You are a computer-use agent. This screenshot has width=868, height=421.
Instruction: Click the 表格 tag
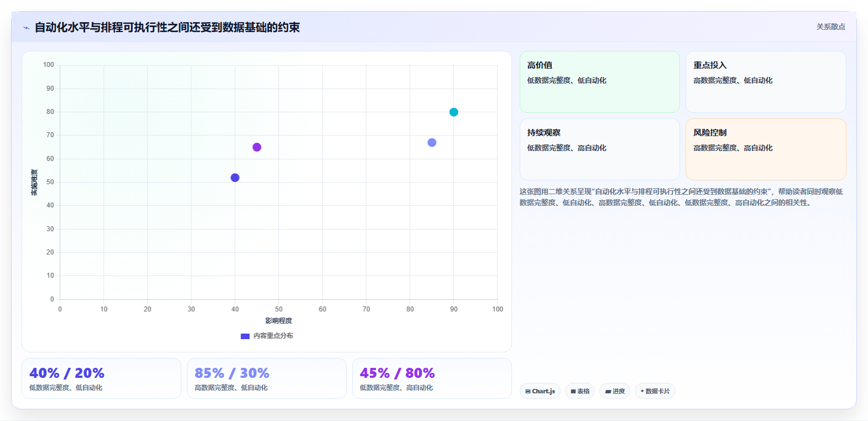tap(580, 391)
